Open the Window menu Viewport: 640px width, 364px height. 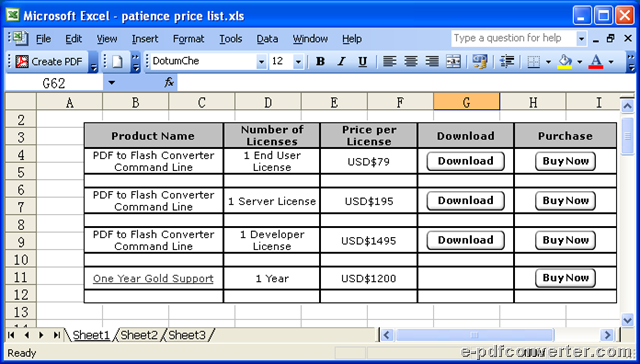310,39
